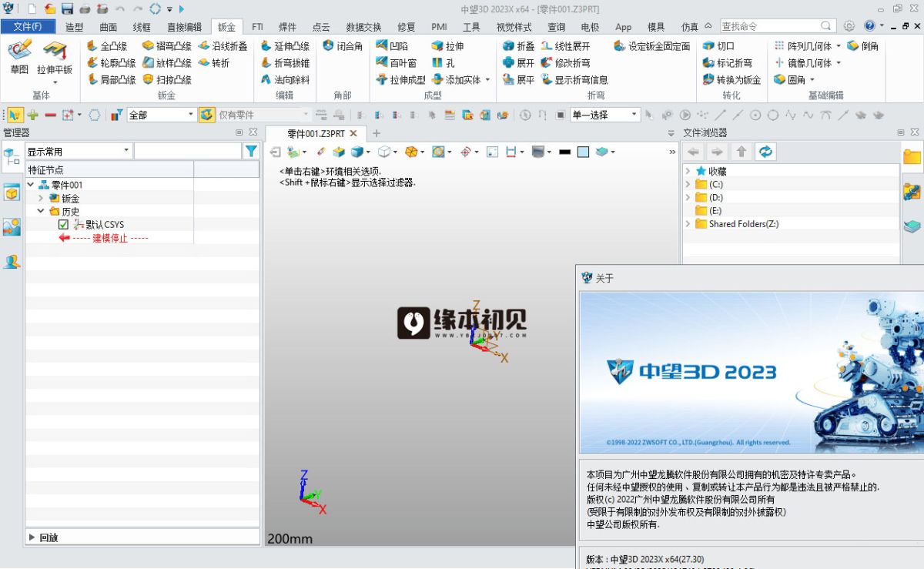Open the 显示常用 dropdown
The height and width of the screenshot is (569, 924).
[126, 152]
